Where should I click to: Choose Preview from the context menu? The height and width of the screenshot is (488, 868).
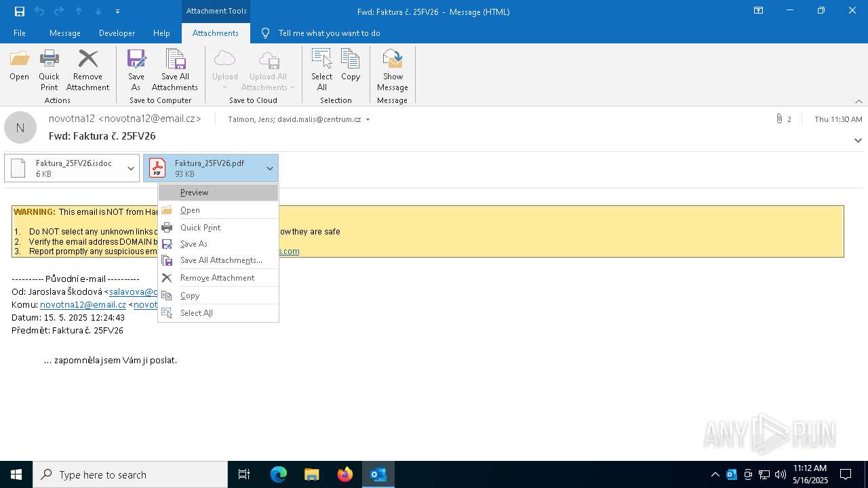click(x=218, y=192)
